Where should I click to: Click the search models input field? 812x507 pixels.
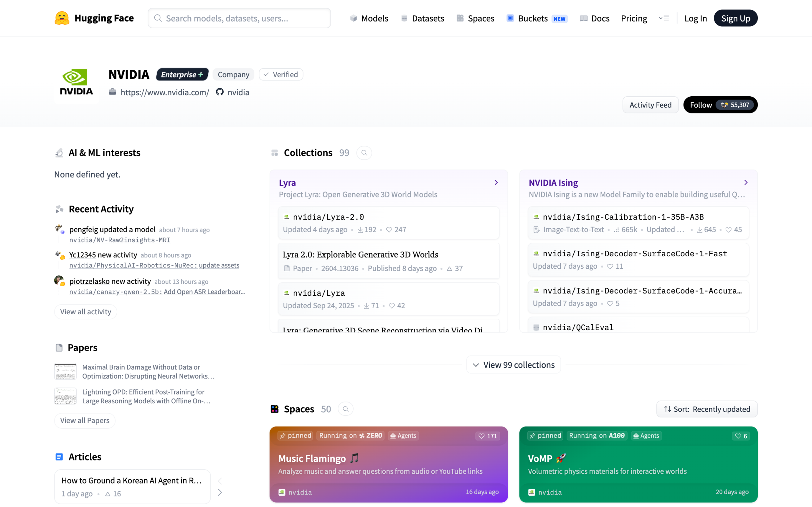pos(239,18)
